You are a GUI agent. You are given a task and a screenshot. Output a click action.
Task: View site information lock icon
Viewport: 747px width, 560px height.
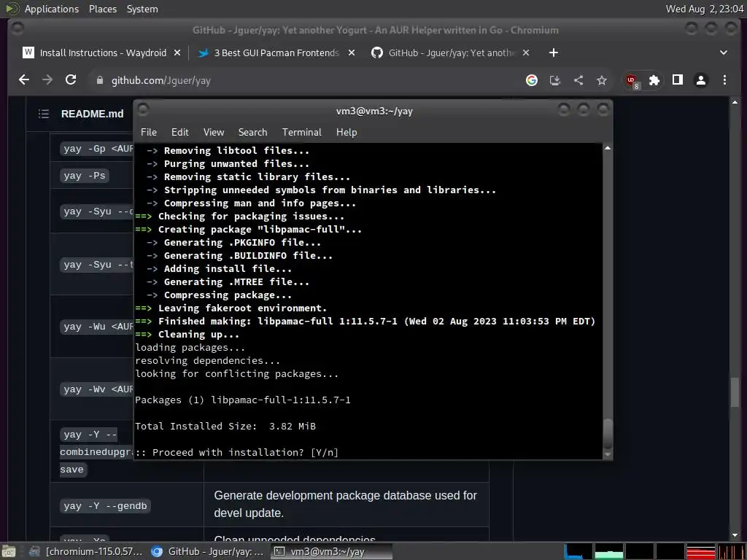coord(99,80)
